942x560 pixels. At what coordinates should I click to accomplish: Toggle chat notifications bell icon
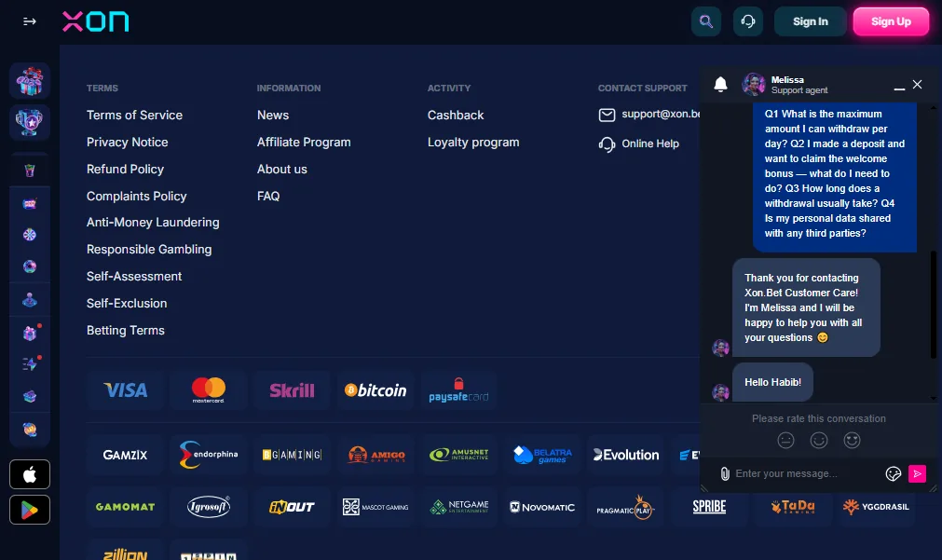[x=720, y=84]
